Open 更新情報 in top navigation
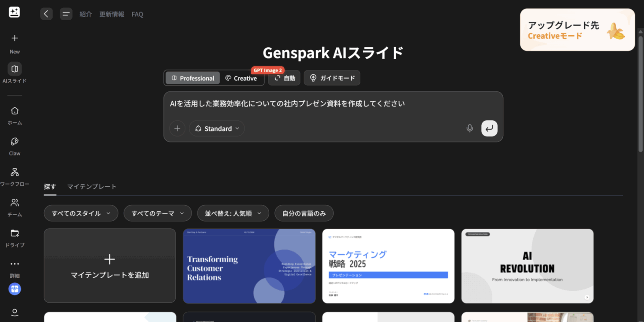 tap(112, 14)
